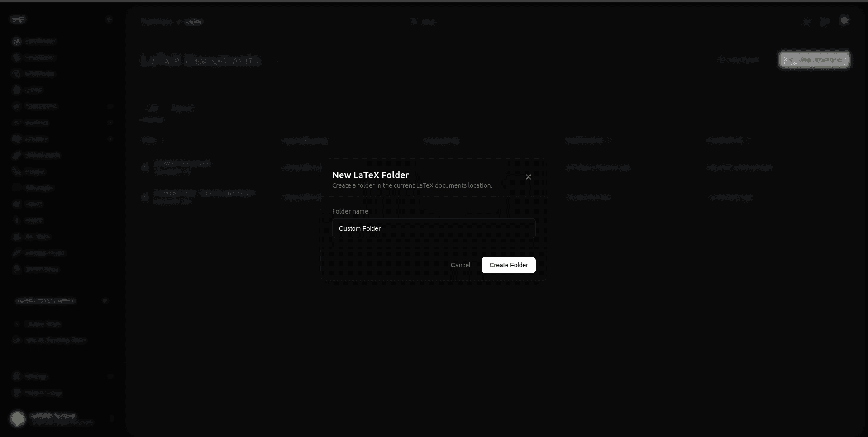Close the New LaTeX Folder dialog
The image size is (868, 437).
pos(528,177)
